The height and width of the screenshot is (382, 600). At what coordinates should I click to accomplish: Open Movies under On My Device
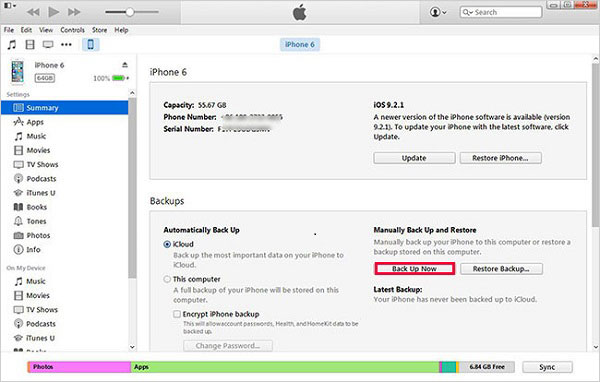[38, 295]
